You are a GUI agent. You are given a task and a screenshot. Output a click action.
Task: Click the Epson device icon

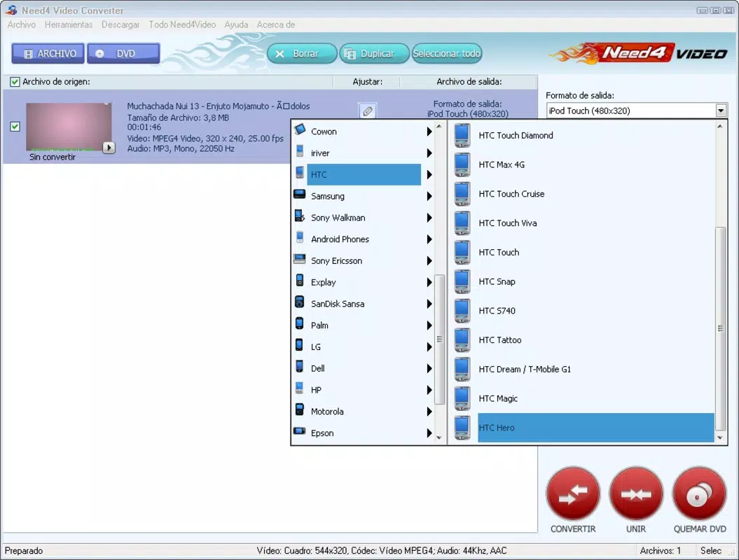300,431
